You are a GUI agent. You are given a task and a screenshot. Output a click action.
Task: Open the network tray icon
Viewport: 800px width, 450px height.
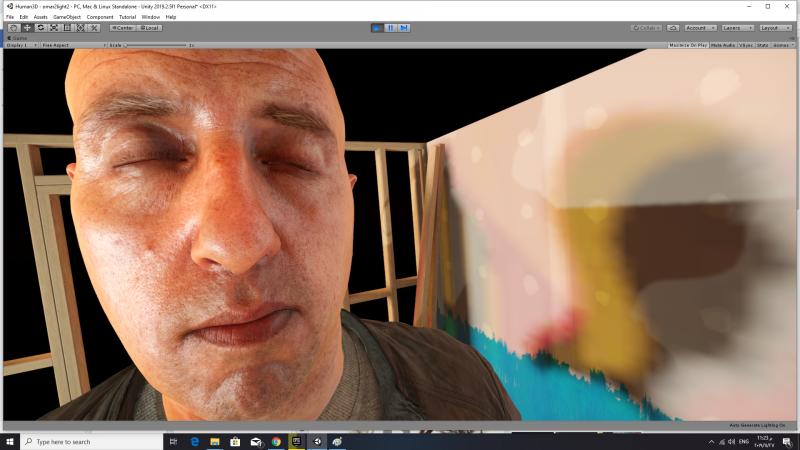point(721,442)
